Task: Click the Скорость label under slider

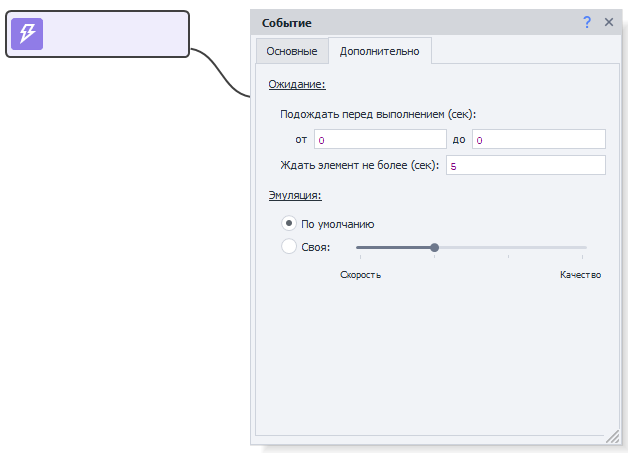Action: (360, 275)
